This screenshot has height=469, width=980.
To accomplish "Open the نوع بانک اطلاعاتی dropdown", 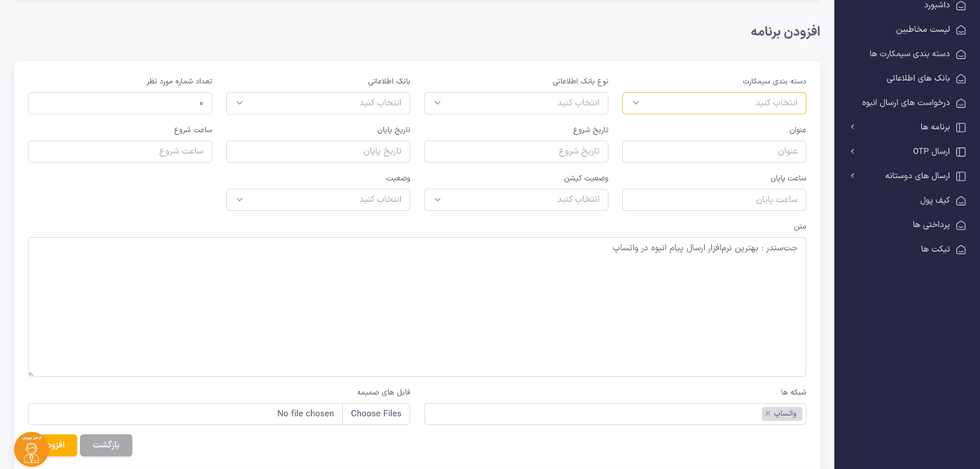I will pos(516,103).
